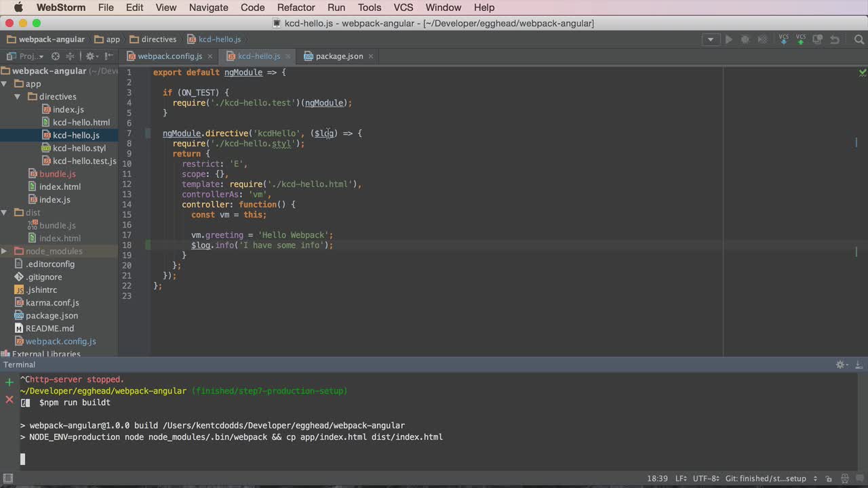Click the revert changes arrow icon
The image size is (868, 488).
(835, 39)
